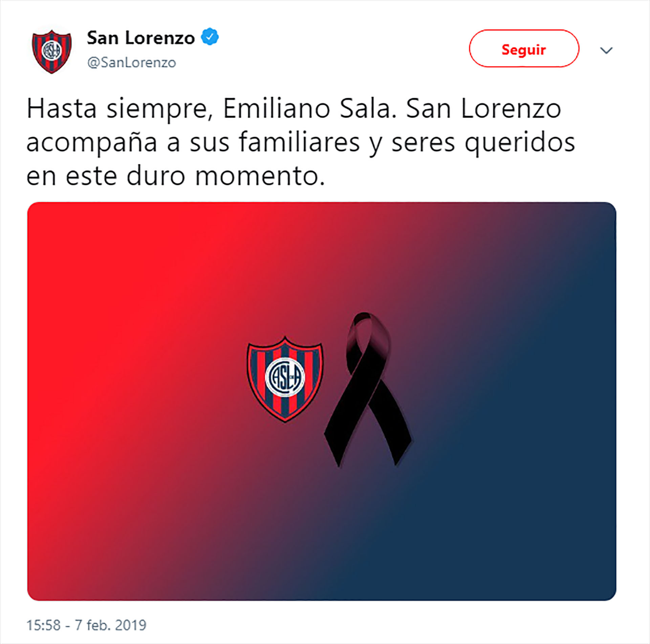Click the words 'seres queridos' in the tweet
The image size is (650, 644).
(x=483, y=142)
